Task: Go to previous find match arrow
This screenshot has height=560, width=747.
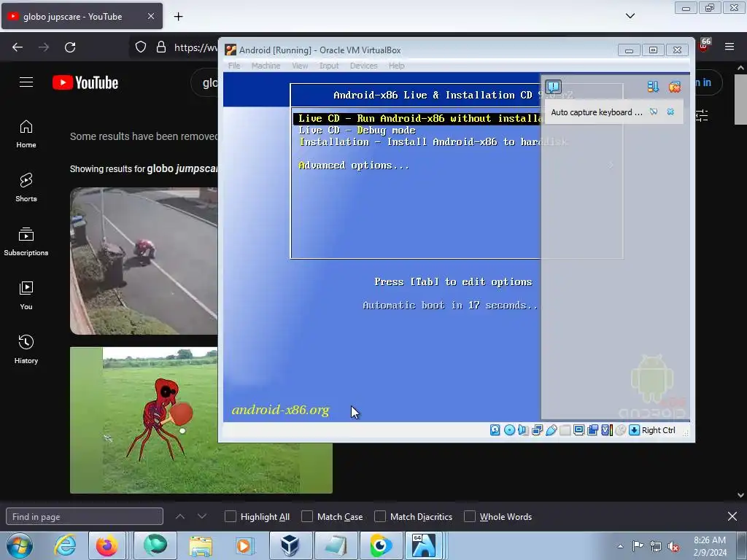Action: [x=180, y=516]
